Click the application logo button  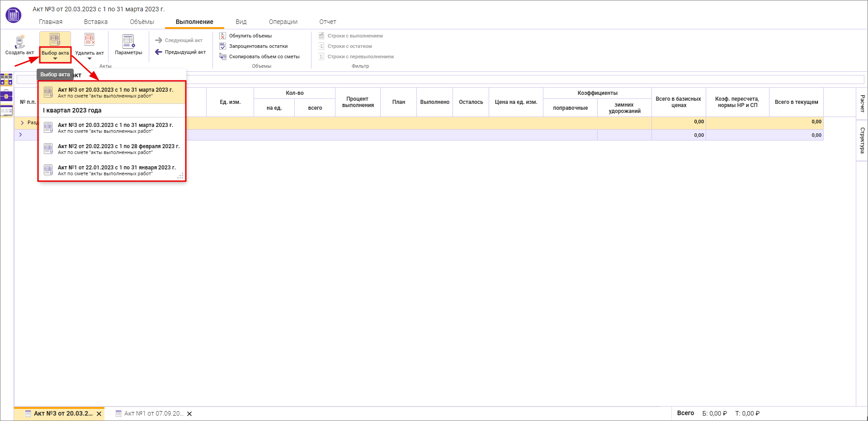point(13,15)
